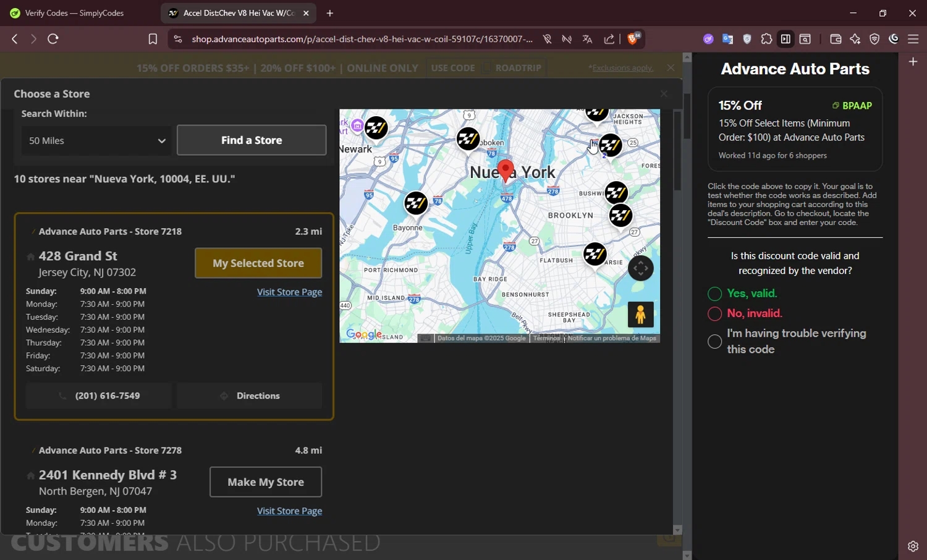Open the SimplyCodes settings gear

pyautogui.click(x=913, y=546)
